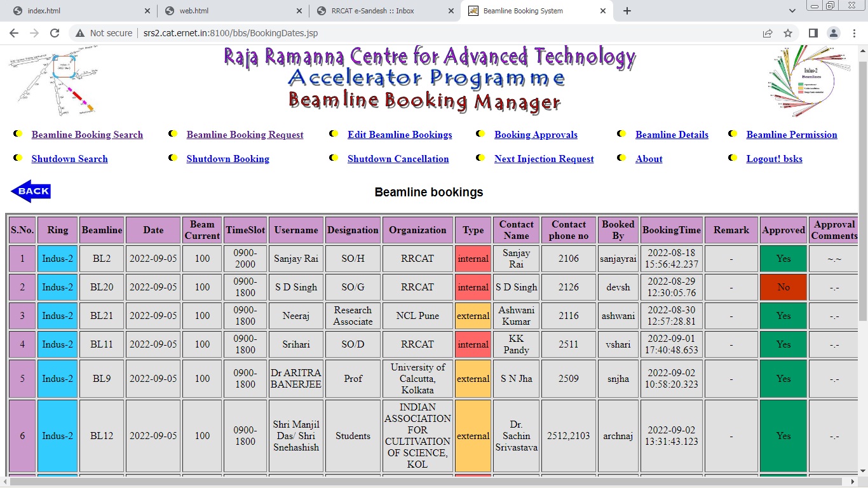The height and width of the screenshot is (488, 868).
Task: Close the RRCAT e-Sandesh Inbox tab
Action: pyautogui.click(x=451, y=11)
